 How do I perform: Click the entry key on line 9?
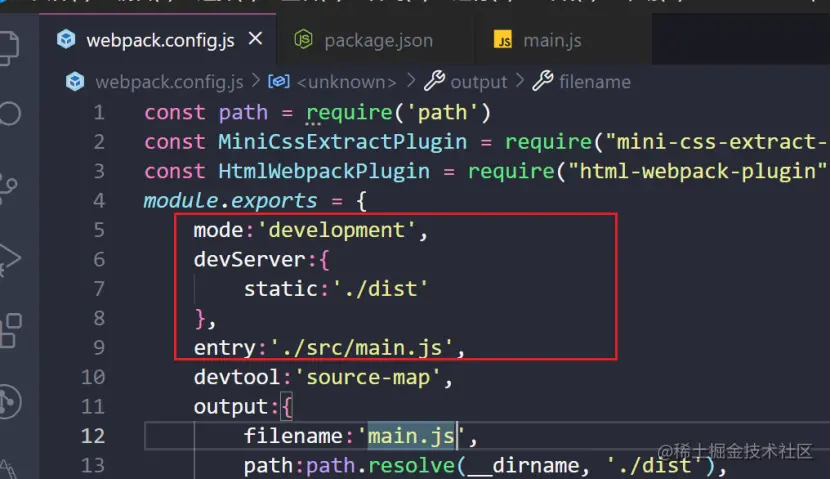point(225,348)
